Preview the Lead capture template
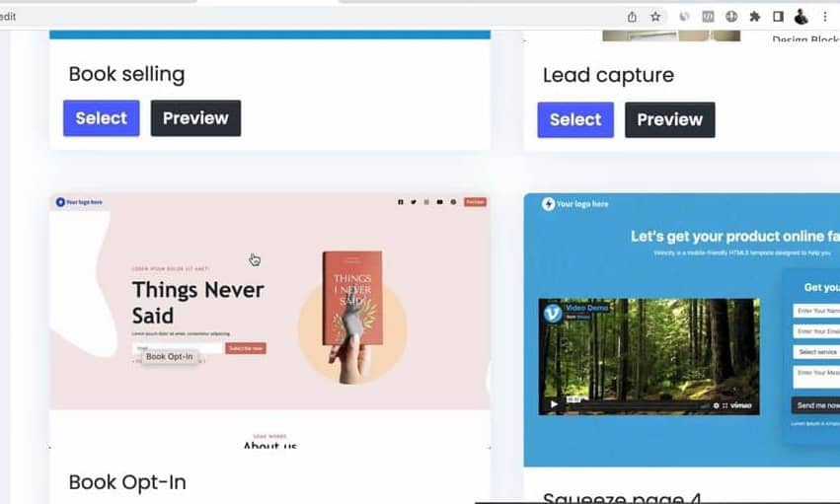 [x=669, y=119]
